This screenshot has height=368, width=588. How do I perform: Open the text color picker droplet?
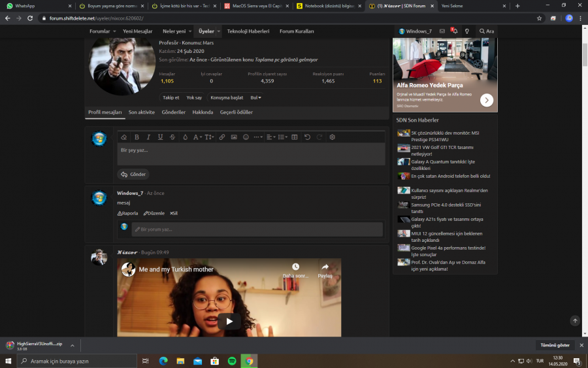[x=185, y=137]
